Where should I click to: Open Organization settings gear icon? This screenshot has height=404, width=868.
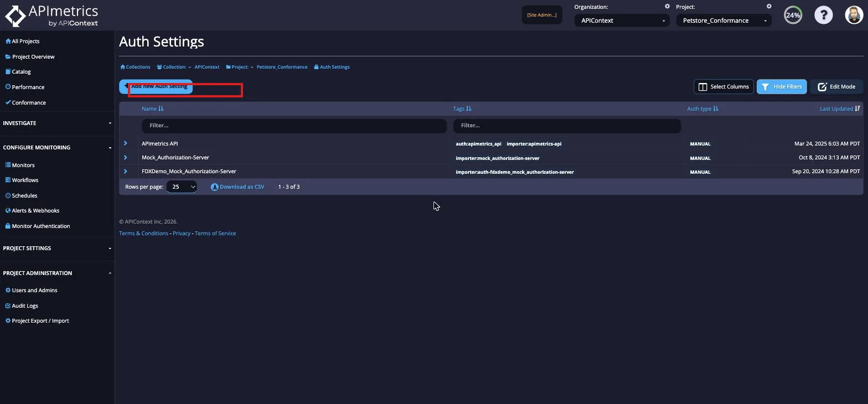click(667, 7)
